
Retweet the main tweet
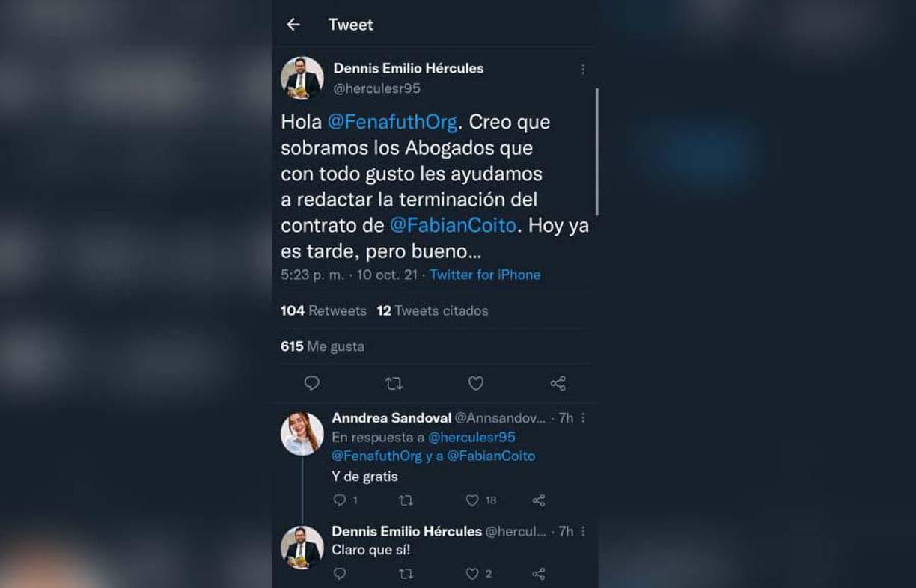[393, 382]
